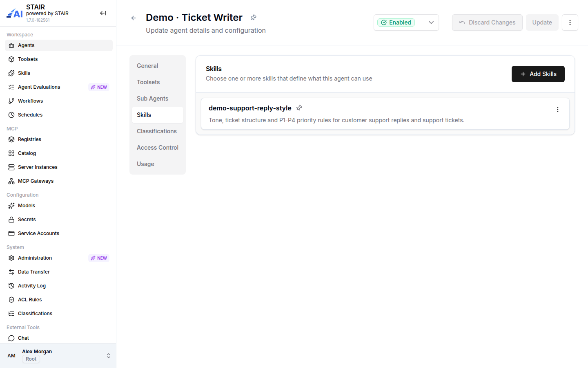Click the NEW badge next to Administration
Screen dimensions: 588x368
tap(99, 258)
